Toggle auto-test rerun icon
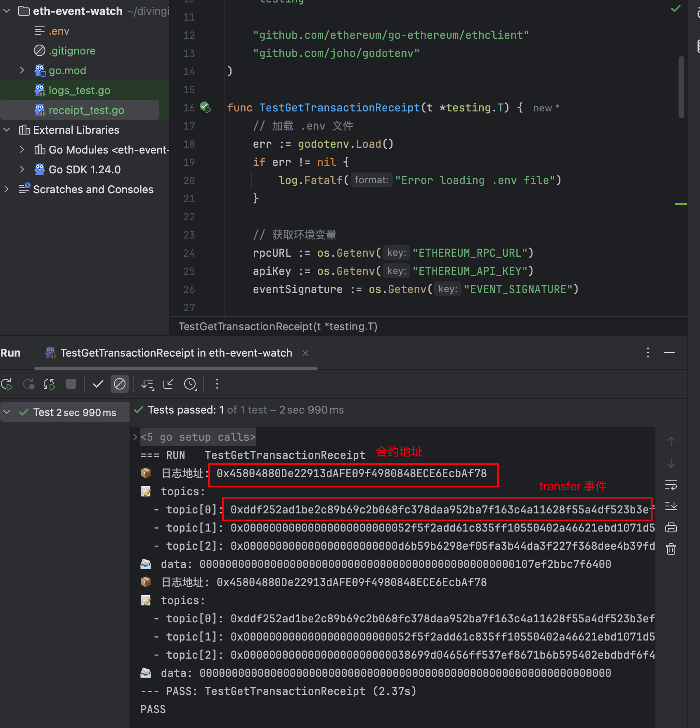Image resolution: width=700 pixels, height=728 pixels. pyautogui.click(x=50, y=384)
